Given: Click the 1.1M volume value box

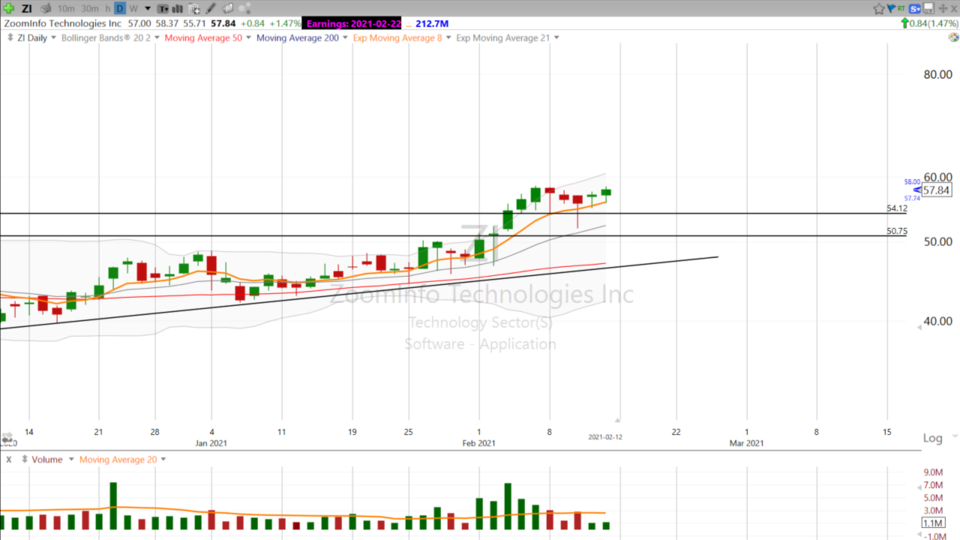Looking at the screenshot, I should pos(933,523).
